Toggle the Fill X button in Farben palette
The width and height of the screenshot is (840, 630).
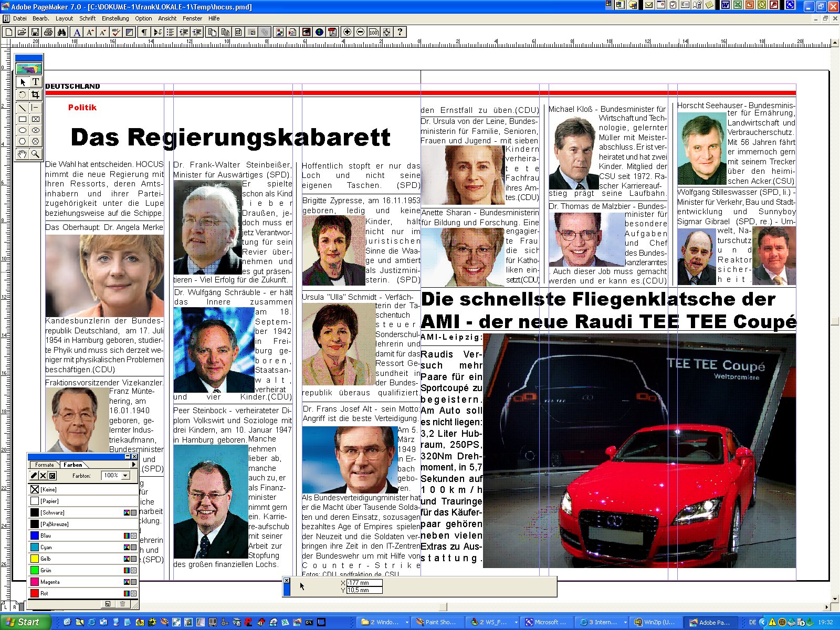(x=43, y=476)
